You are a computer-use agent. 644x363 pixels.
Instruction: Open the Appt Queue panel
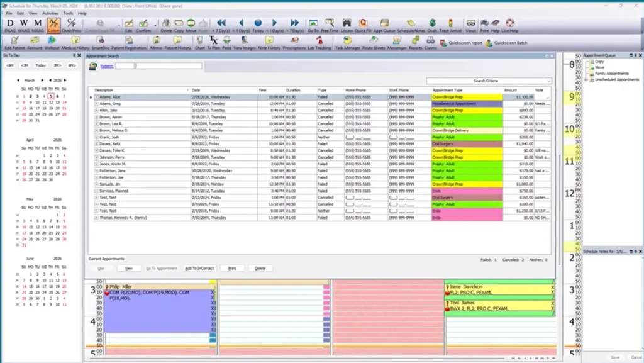(384, 25)
